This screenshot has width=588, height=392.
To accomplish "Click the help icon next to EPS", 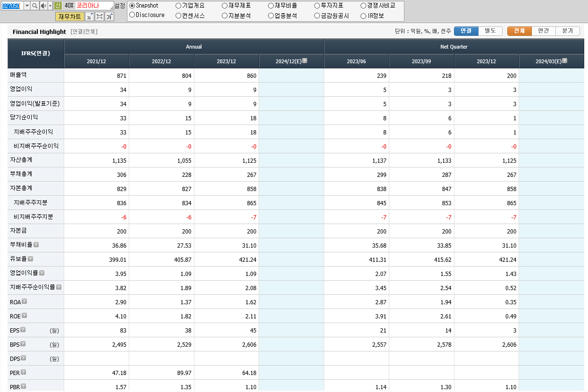I will coord(23,330).
